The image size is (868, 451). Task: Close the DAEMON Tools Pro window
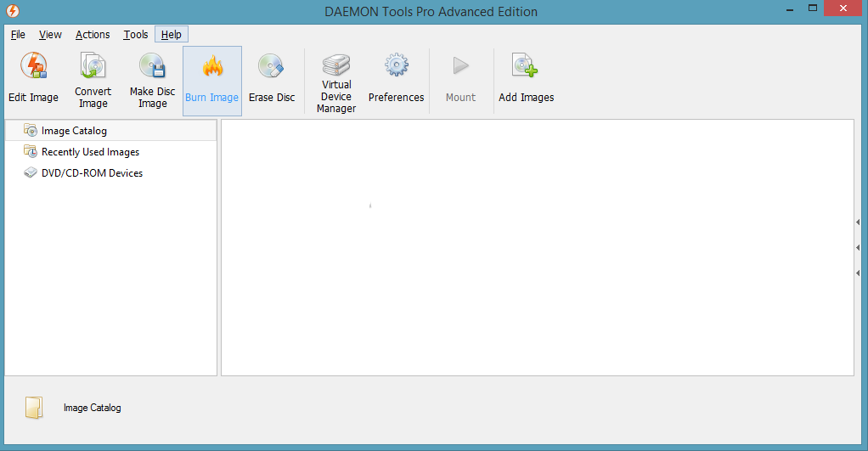843,8
